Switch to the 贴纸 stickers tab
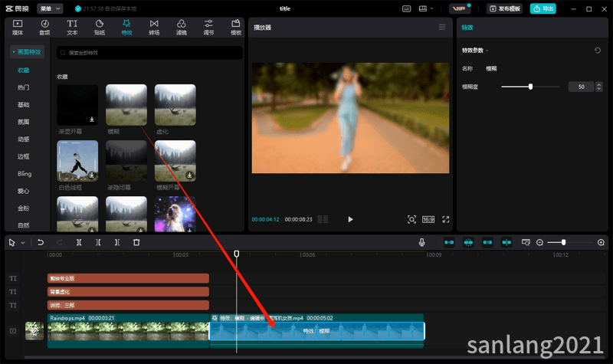613x364 pixels. (100, 28)
